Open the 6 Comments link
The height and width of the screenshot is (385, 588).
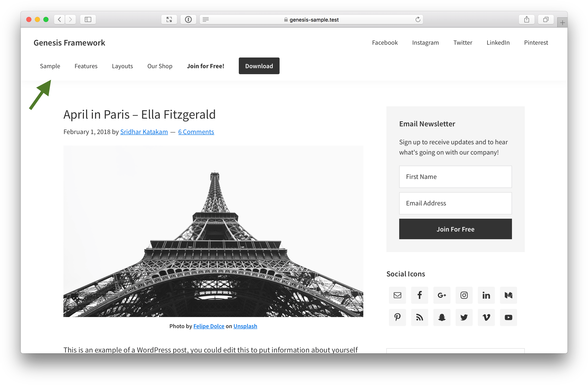pos(196,132)
